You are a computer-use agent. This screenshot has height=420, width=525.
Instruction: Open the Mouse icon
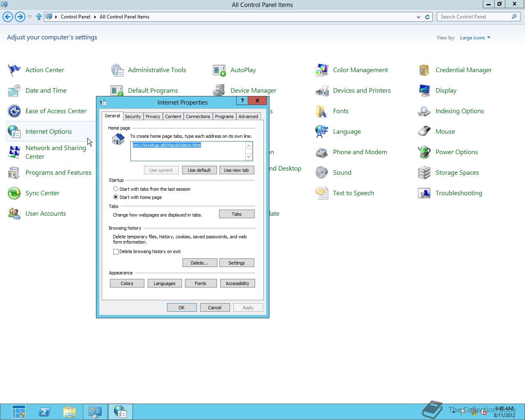click(425, 132)
